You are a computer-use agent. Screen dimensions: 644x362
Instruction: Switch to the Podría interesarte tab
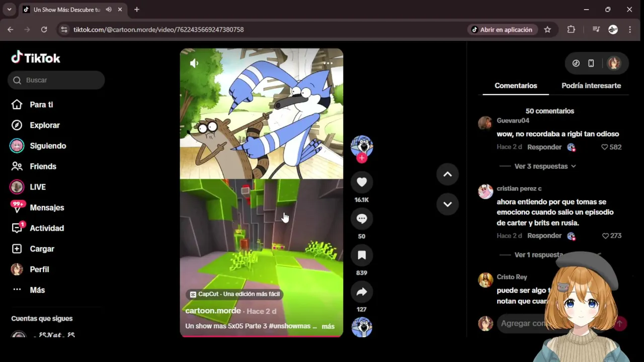pyautogui.click(x=591, y=85)
